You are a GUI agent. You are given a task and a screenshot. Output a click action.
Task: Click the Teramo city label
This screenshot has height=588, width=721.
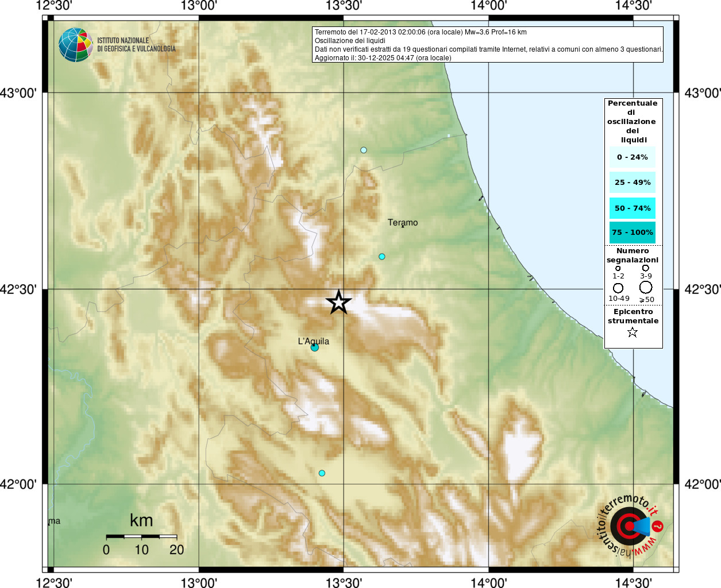click(x=403, y=223)
